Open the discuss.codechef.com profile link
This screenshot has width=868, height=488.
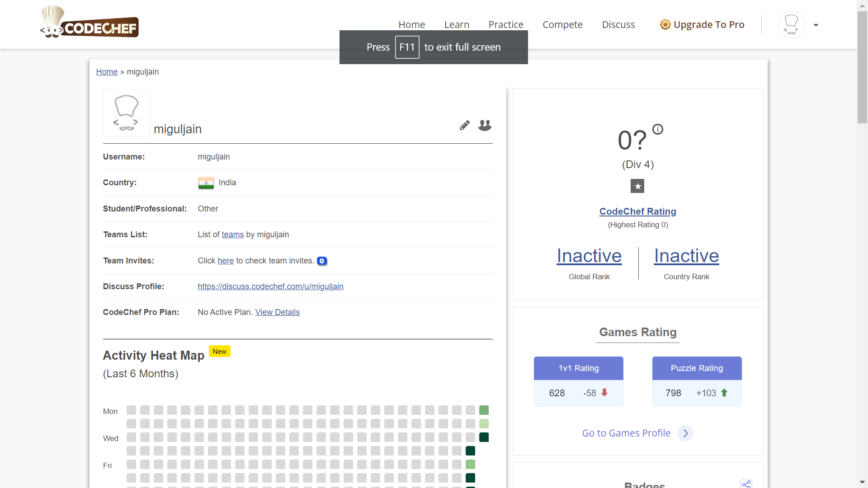click(270, 286)
